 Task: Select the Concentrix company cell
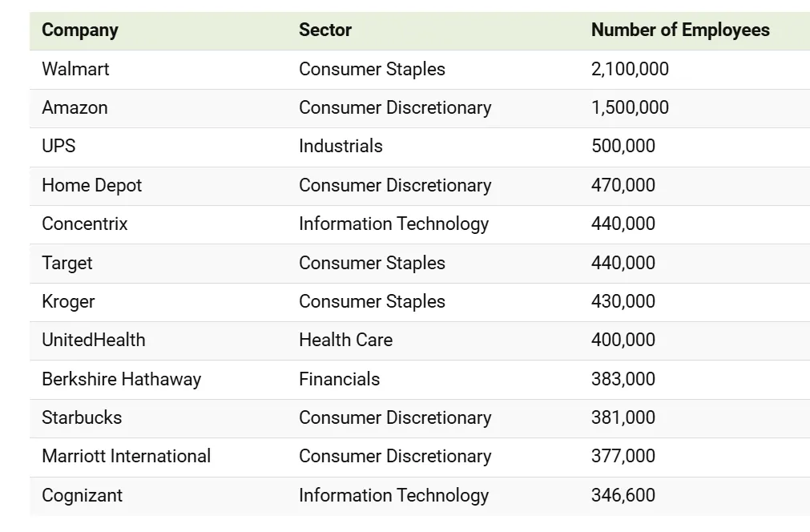pos(84,224)
